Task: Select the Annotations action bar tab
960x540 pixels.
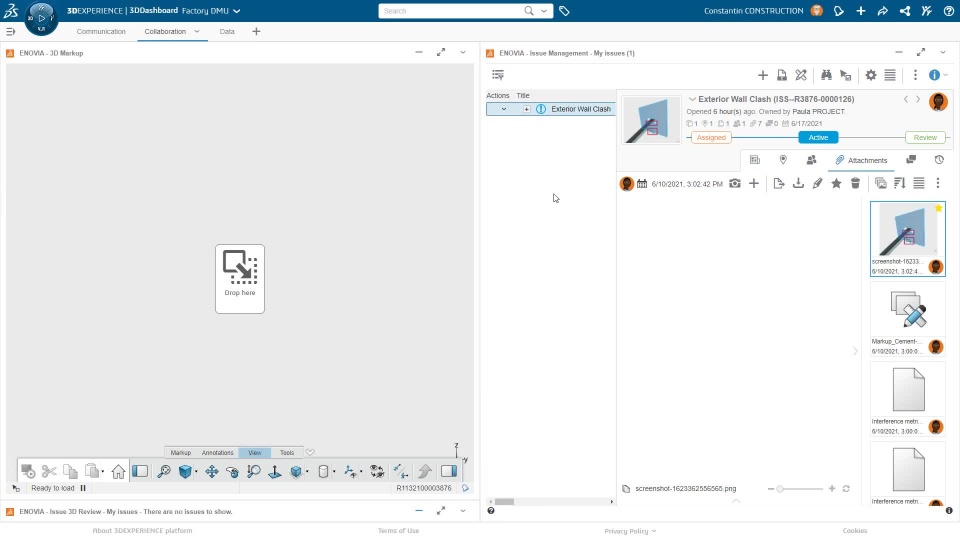Action: pos(217,452)
